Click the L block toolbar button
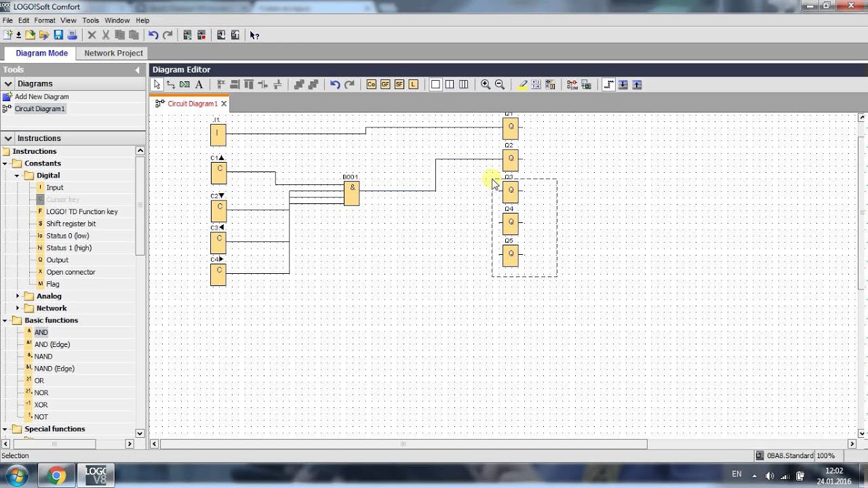Screen dimensions: 868x488 click(x=414, y=85)
